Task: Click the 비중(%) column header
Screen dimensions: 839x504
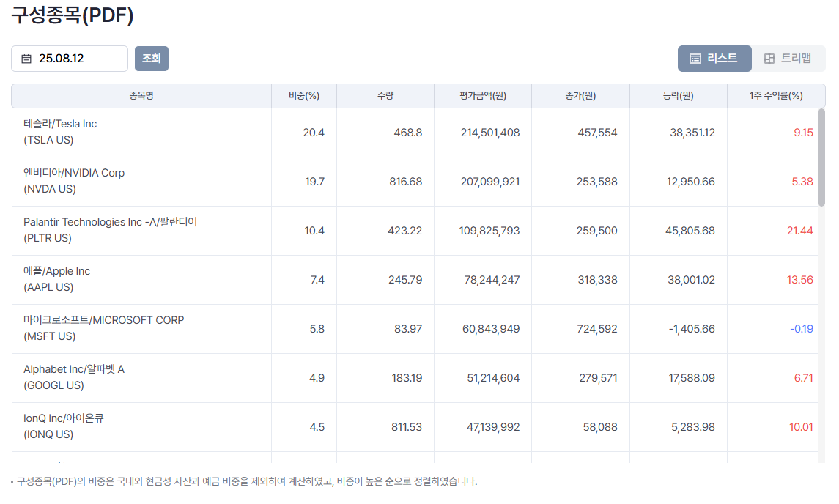Action: tap(304, 96)
